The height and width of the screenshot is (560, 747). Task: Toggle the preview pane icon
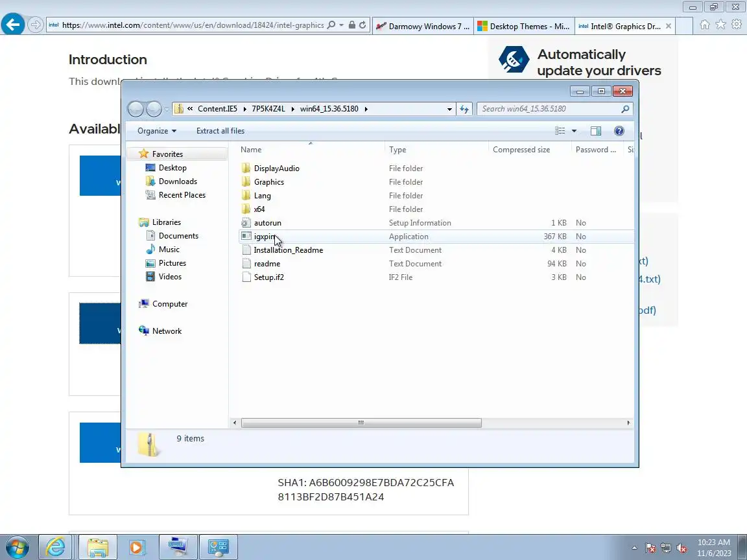point(595,131)
